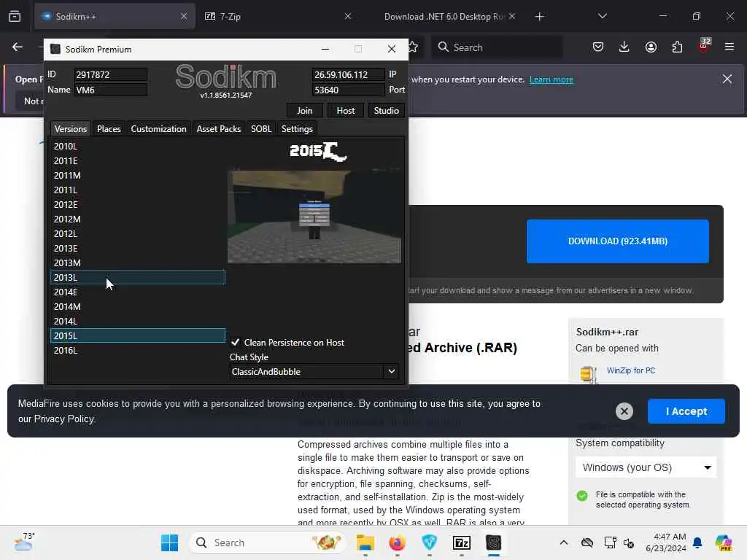This screenshot has width=747, height=560.
Task: Open the WinZip for PC link
Action: coord(631,370)
